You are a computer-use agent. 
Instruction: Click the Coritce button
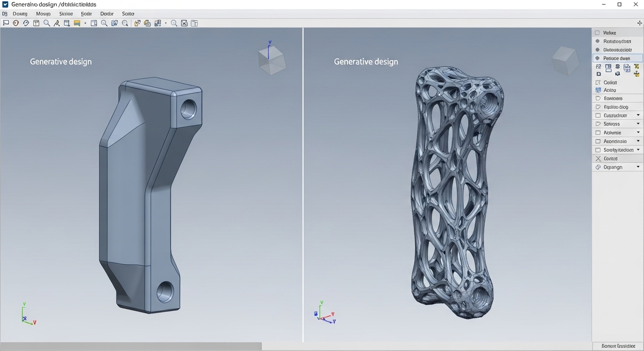tap(617, 159)
